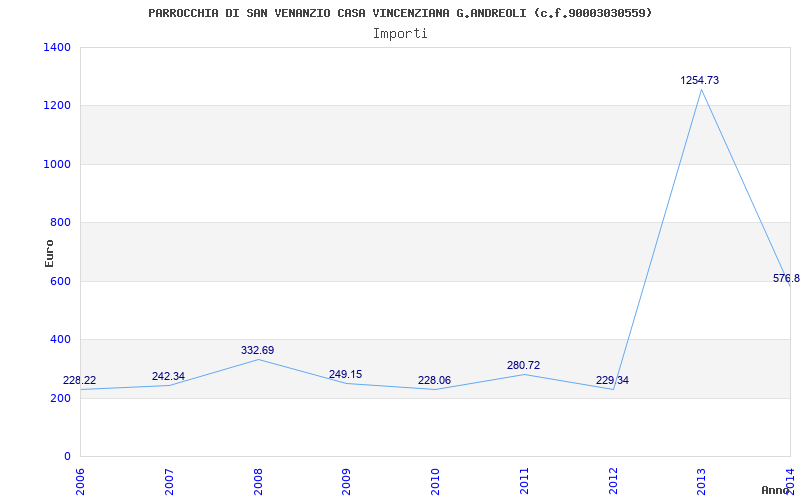Select the 1254.73 peak data label
800x500 pixels.
coord(700,80)
